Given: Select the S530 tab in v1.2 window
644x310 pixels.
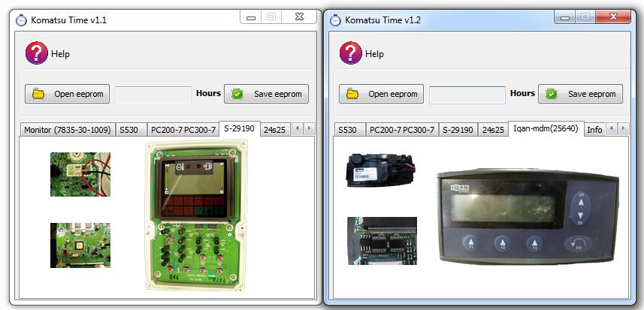Looking at the screenshot, I should tap(350, 130).
